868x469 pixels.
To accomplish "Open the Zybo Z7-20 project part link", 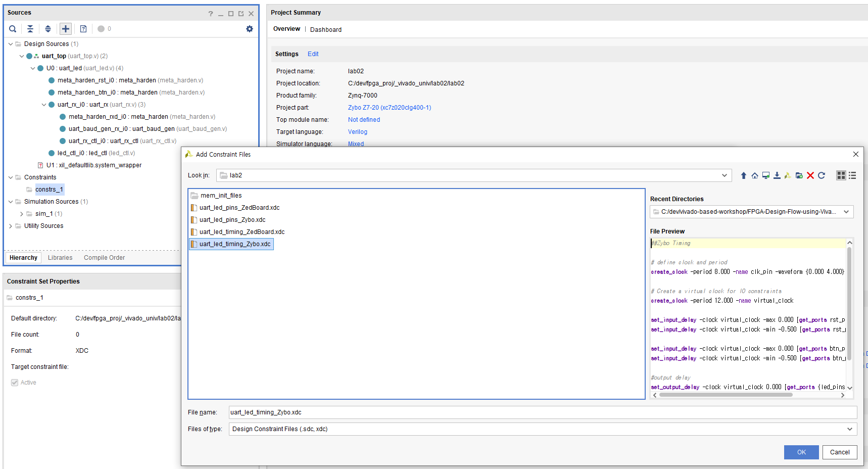I will tap(390, 108).
